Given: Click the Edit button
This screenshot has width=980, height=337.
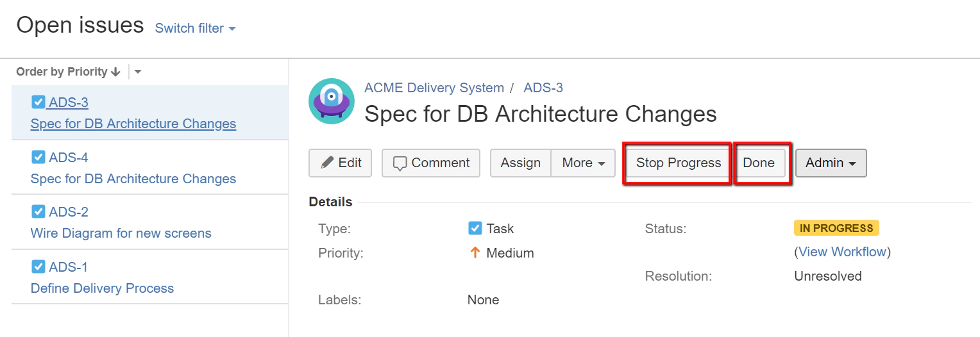Looking at the screenshot, I should pyautogui.click(x=341, y=163).
